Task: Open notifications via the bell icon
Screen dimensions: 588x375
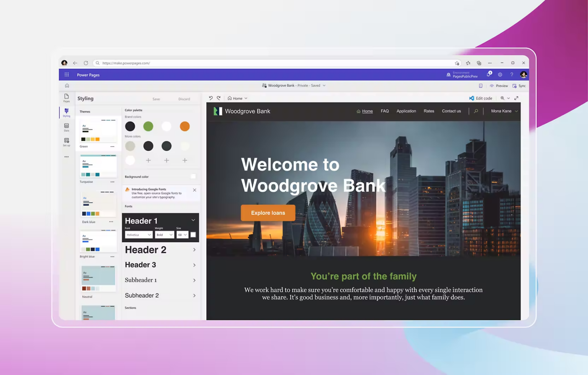Action: 488,75
